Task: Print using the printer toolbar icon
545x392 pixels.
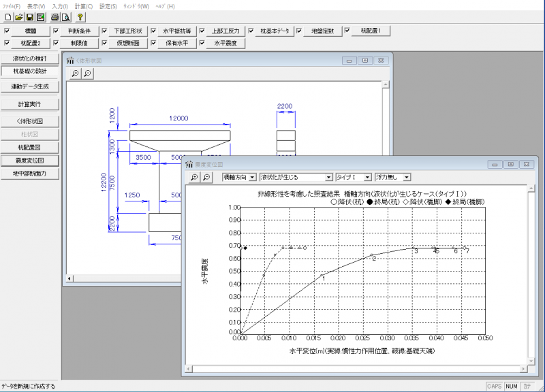Action: coord(55,17)
